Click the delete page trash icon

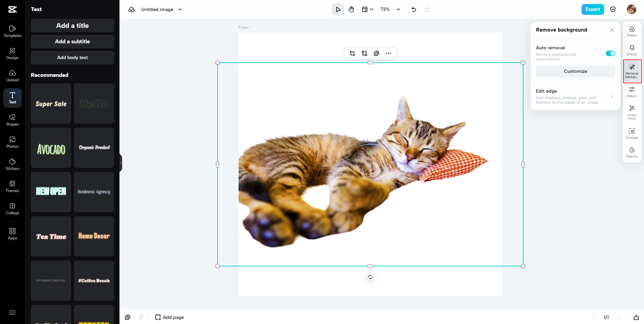(x=141, y=317)
